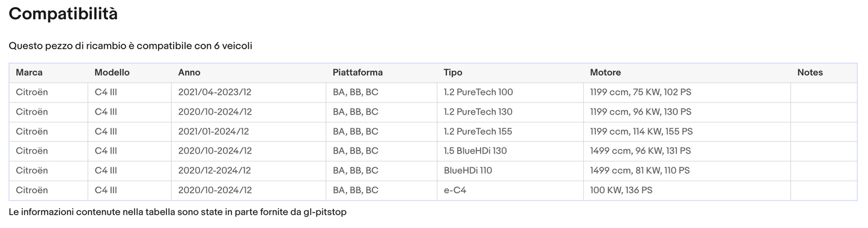Click the Notes column header

point(824,73)
